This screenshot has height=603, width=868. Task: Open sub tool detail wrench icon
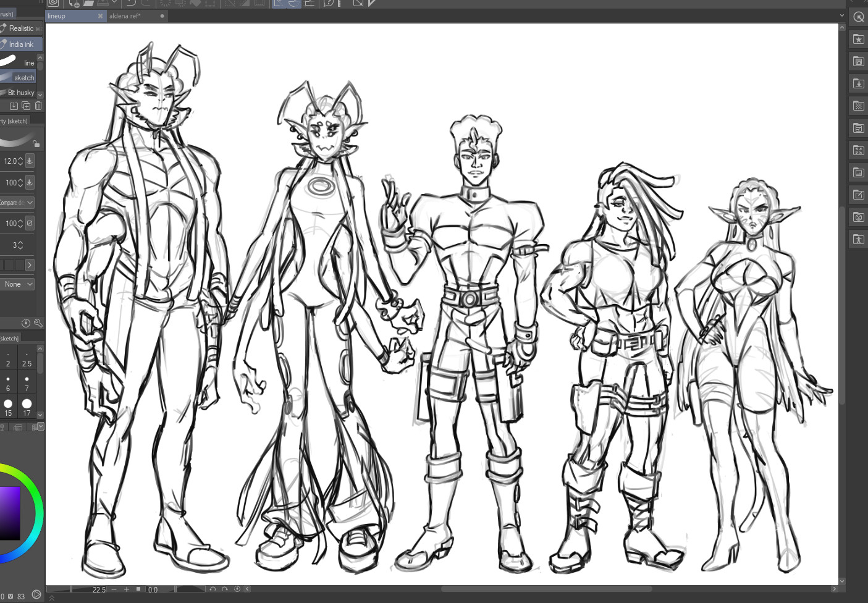38,323
